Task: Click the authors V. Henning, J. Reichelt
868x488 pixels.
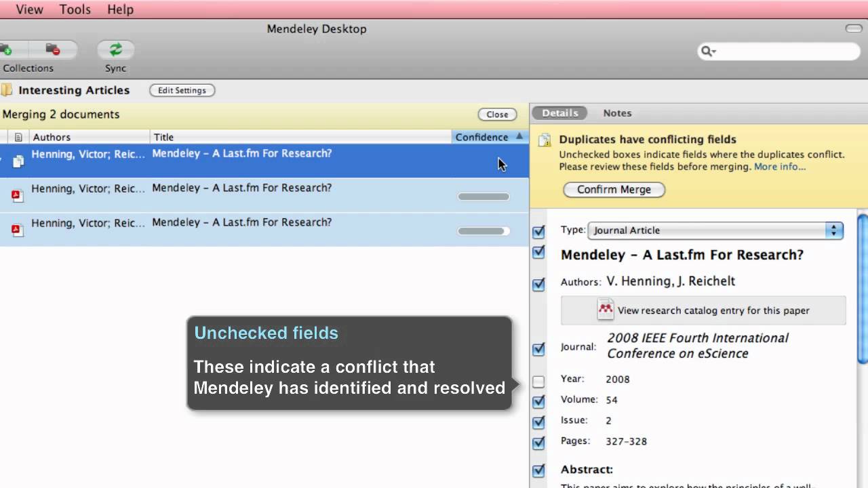Action: (x=671, y=281)
